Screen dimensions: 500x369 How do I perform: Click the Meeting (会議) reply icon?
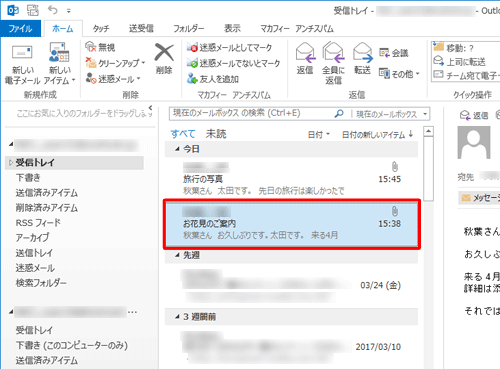[x=384, y=53]
